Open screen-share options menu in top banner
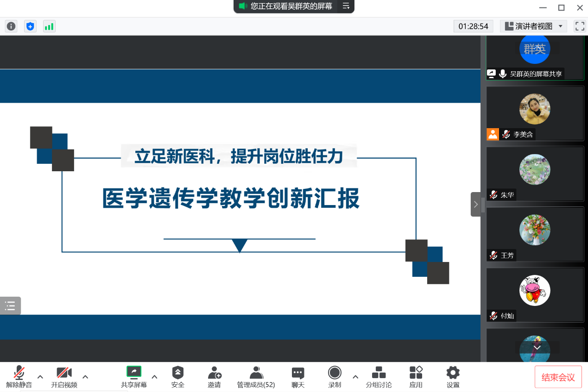This screenshot has width=588, height=392. pyautogui.click(x=346, y=6)
